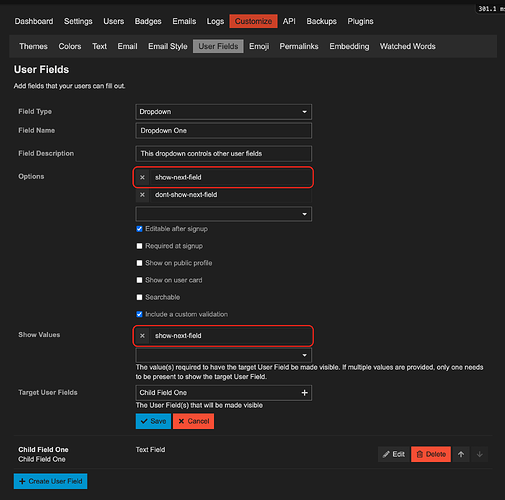Image resolution: width=505 pixels, height=500 pixels.
Task: Switch to Email Style sub-tab
Action: point(168,46)
